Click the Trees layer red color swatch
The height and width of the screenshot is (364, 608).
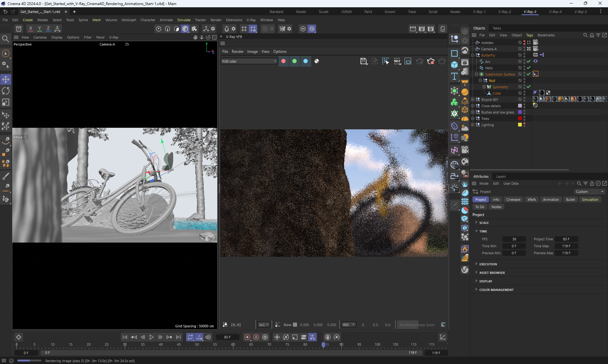(520, 118)
